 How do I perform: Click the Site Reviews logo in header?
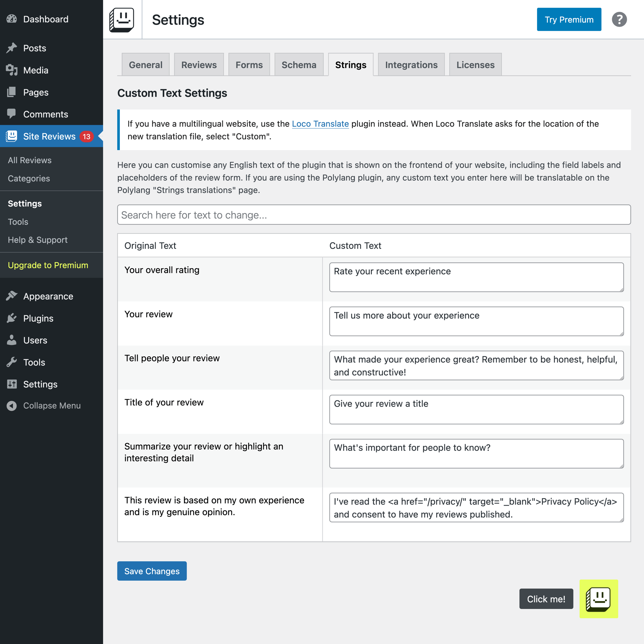coord(122,20)
